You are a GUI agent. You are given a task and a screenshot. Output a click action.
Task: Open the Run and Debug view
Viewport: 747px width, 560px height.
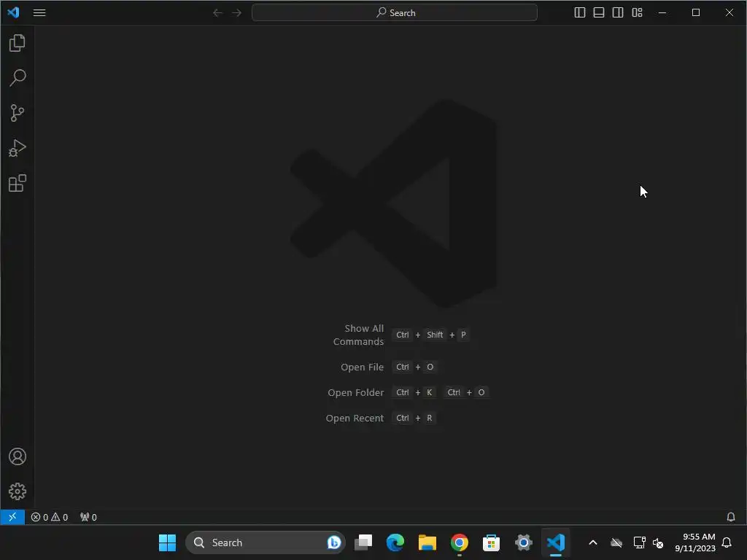coord(18,148)
